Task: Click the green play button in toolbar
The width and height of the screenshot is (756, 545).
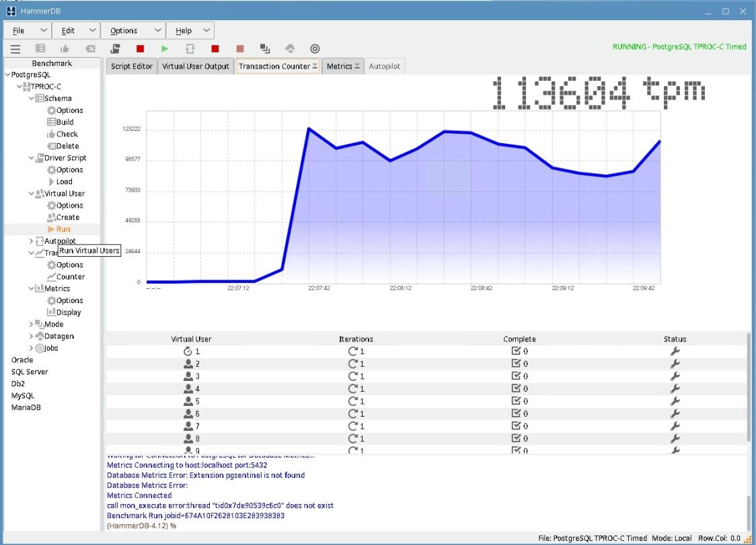Action: pos(165,49)
